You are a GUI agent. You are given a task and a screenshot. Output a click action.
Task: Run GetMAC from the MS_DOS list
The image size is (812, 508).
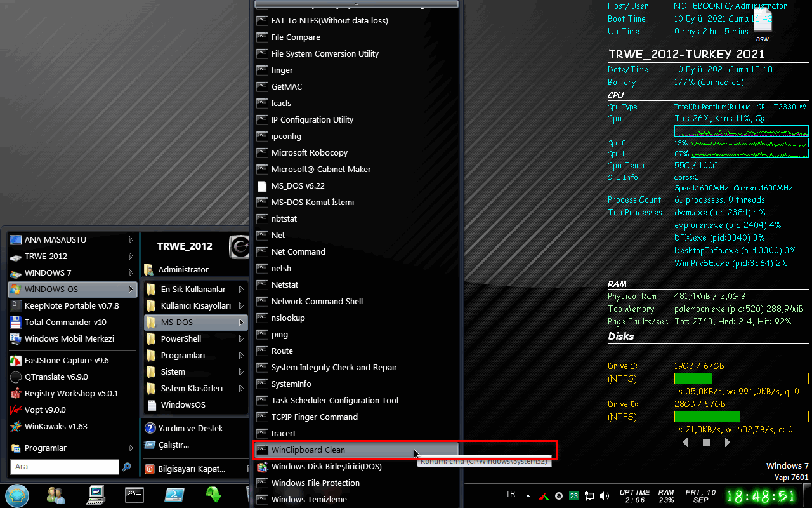click(356, 86)
